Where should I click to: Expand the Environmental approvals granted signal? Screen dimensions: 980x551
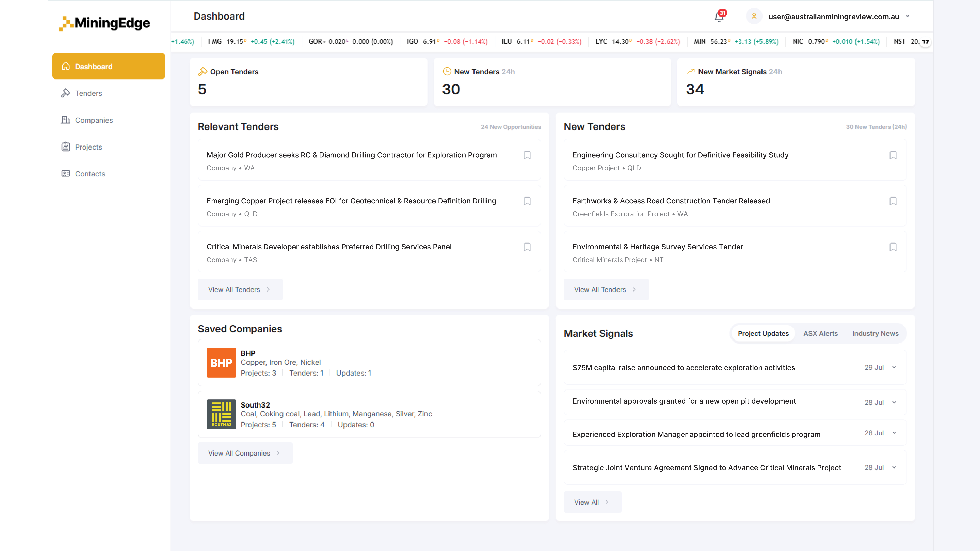[x=894, y=402]
